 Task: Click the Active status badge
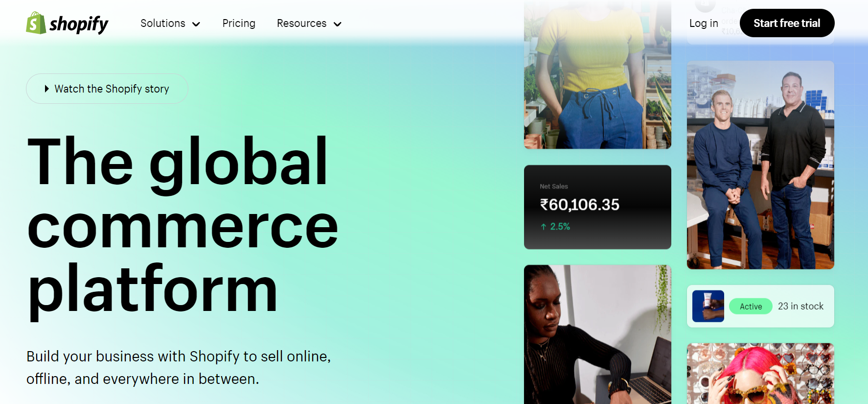[x=751, y=307]
